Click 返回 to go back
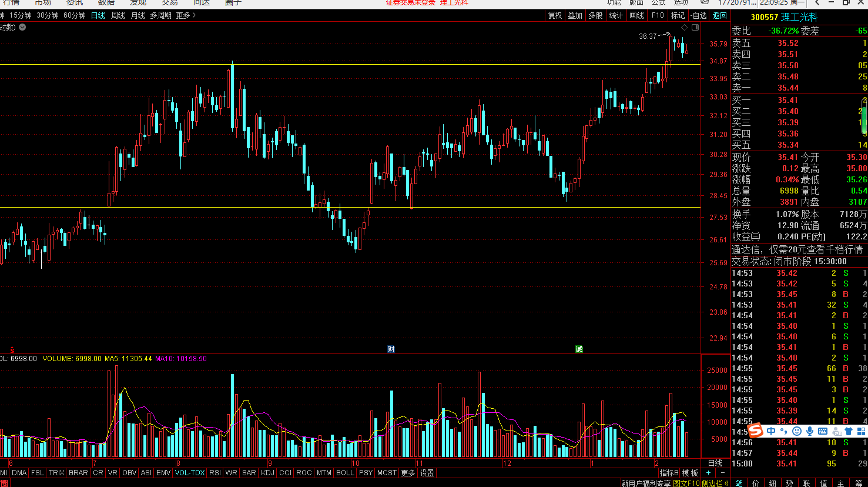The height and width of the screenshot is (487, 868). point(720,15)
